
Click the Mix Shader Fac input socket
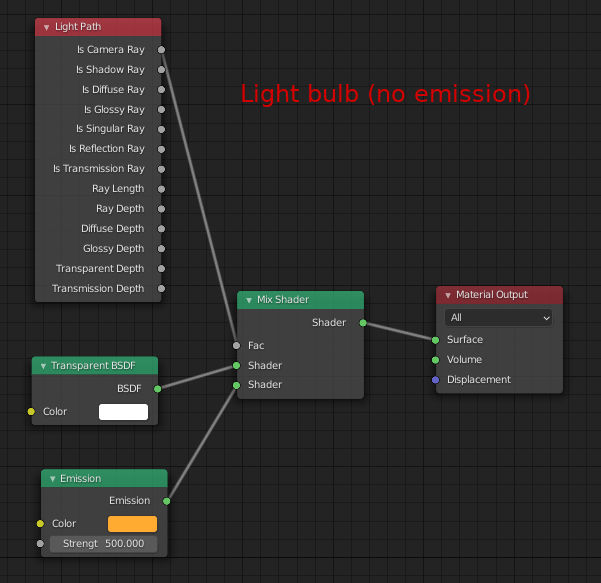point(237,345)
